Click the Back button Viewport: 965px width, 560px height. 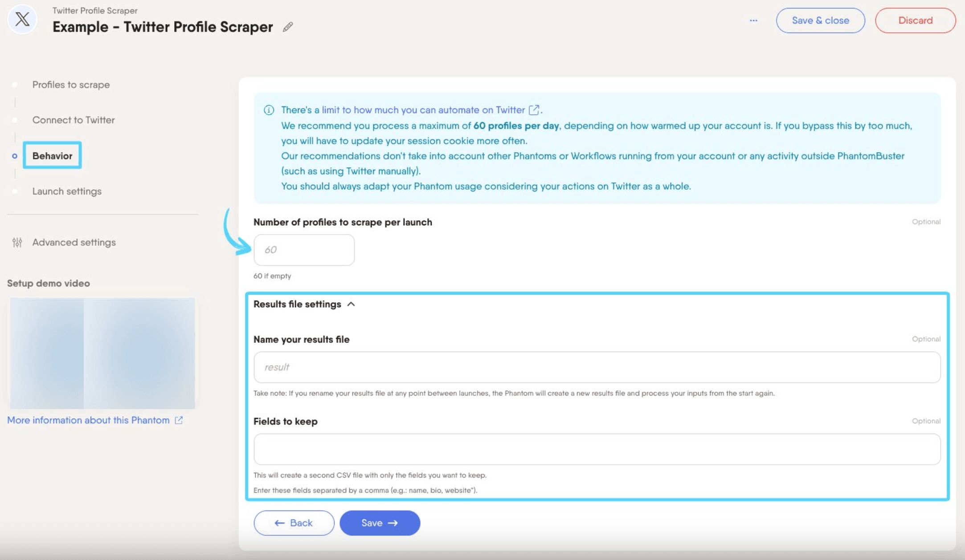click(294, 523)
